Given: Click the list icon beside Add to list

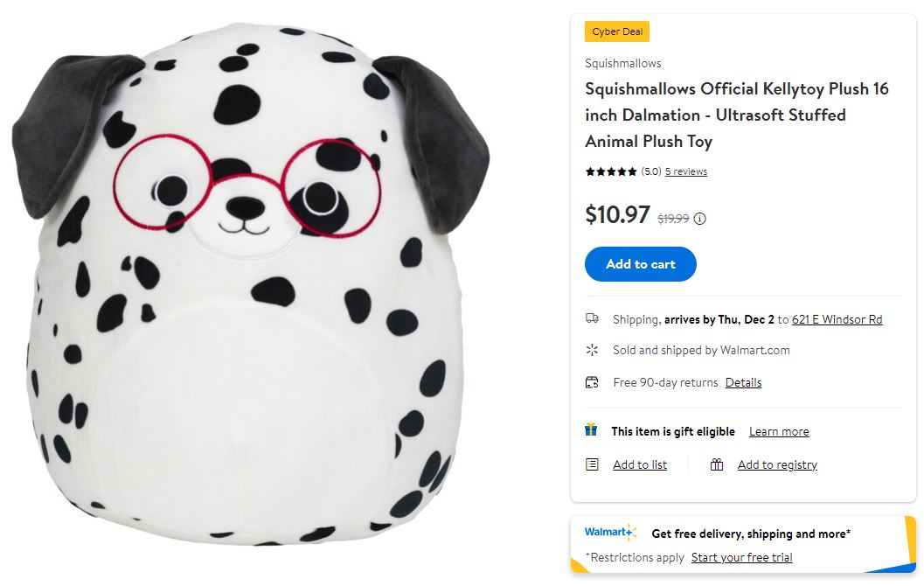Looking at the screenshot, I should [592, 464].
